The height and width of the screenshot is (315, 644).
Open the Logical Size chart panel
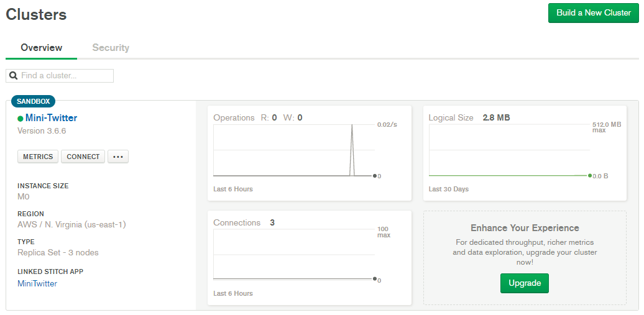525,153
